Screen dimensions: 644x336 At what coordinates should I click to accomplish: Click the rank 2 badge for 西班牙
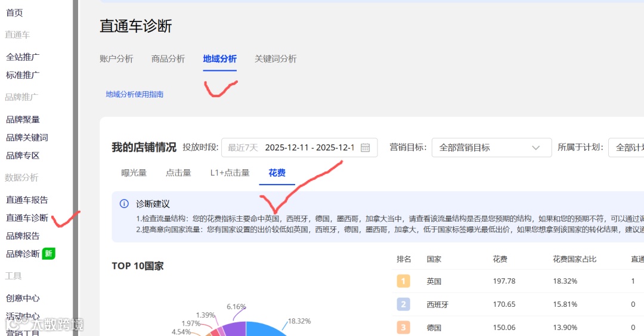tap(403, 304)
